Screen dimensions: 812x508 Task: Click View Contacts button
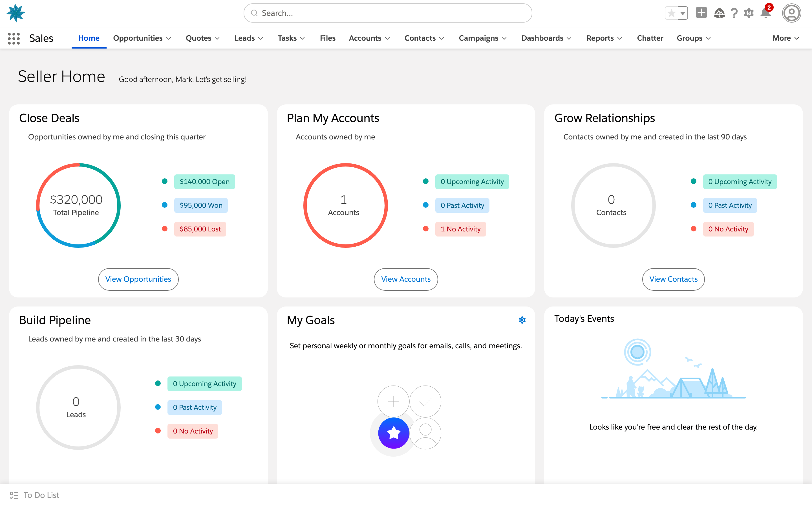[x=673, y=279]
